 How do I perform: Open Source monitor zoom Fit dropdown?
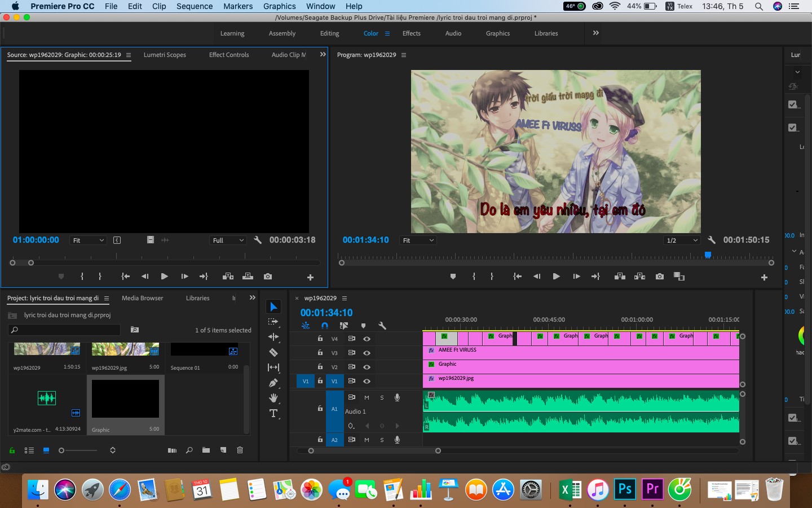88,240
